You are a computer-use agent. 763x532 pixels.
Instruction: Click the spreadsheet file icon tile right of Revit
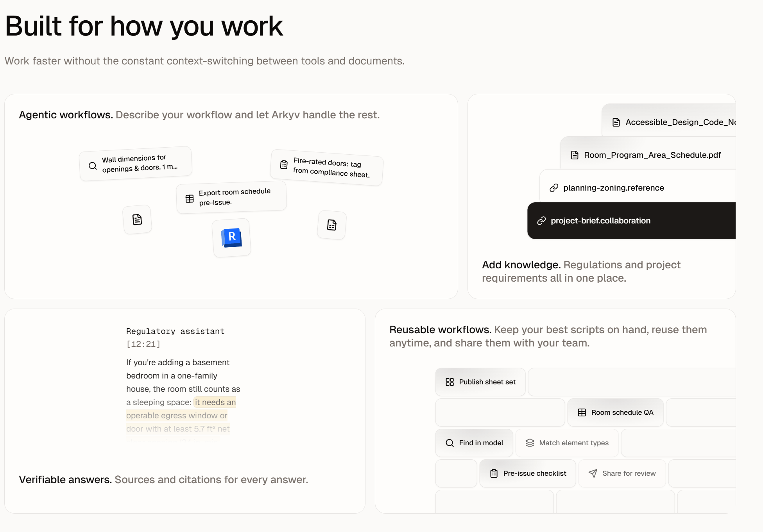[x=332, y=225]
